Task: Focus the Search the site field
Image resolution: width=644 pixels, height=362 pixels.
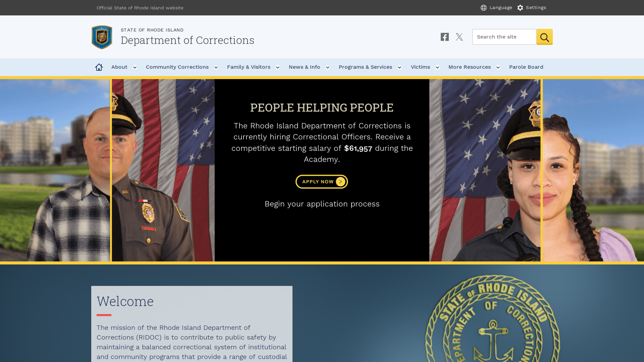Action: tap(504, 37)
